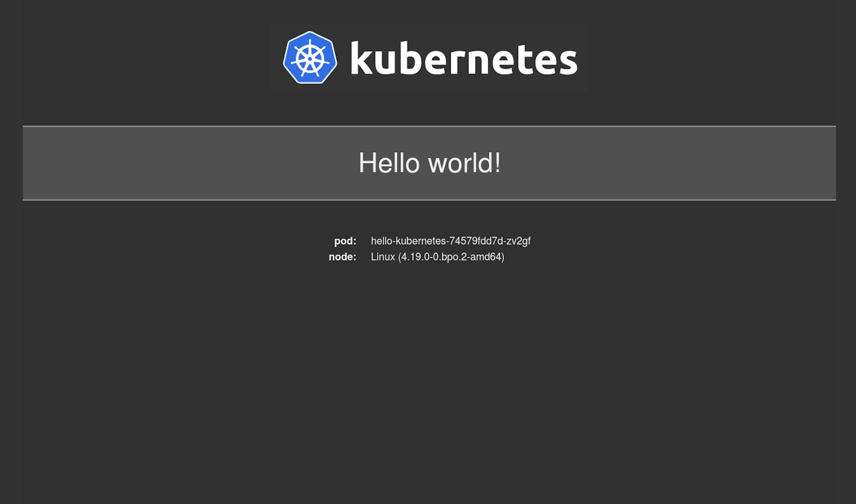This screenshot has width=856, height=504.
Task: Click the Kubernetes helm wheel logo icon
Action: [x=310, y=57]
